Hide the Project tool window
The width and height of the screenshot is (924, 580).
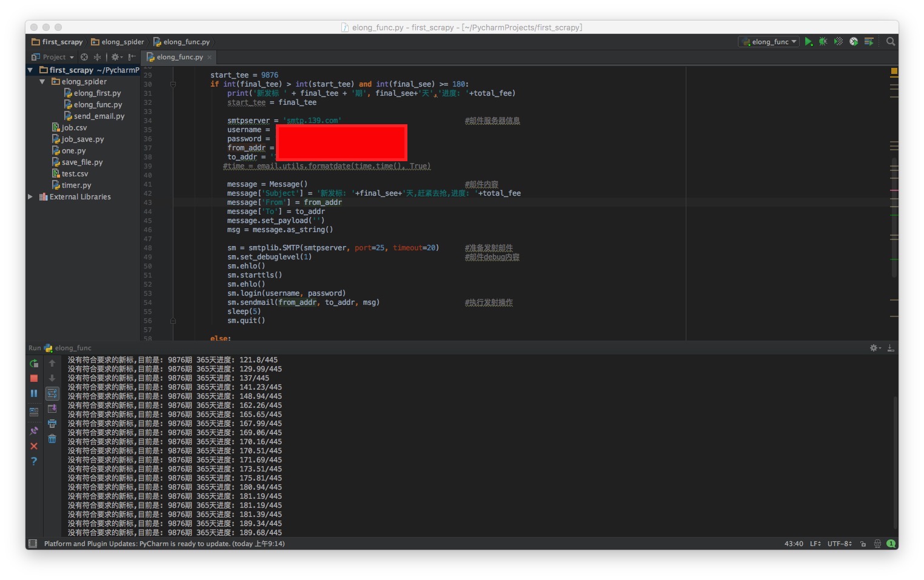[132, 57]
